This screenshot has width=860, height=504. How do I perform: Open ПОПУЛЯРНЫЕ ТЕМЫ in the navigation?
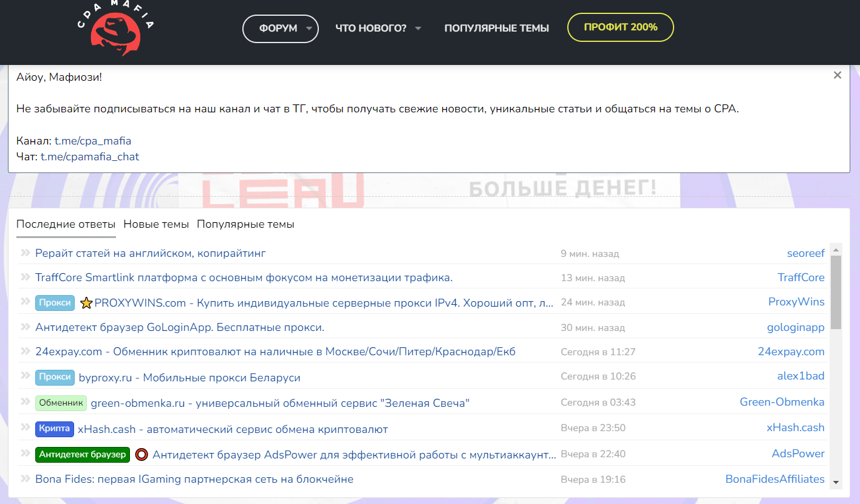click(496, 27)
